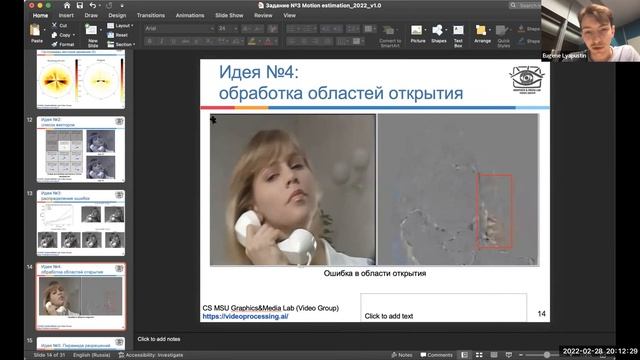
Task: Toggle the Notes pane in status bar
Action: (402, 355)
